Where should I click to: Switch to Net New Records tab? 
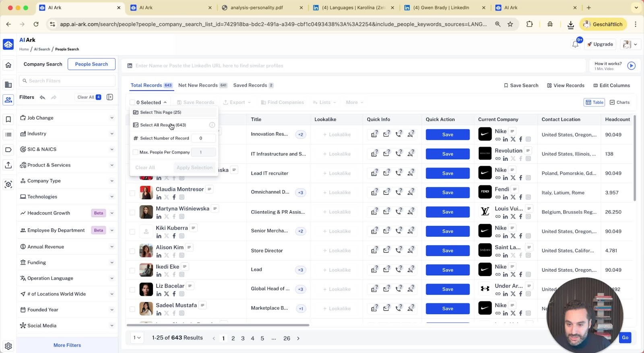tap(203, 85)
